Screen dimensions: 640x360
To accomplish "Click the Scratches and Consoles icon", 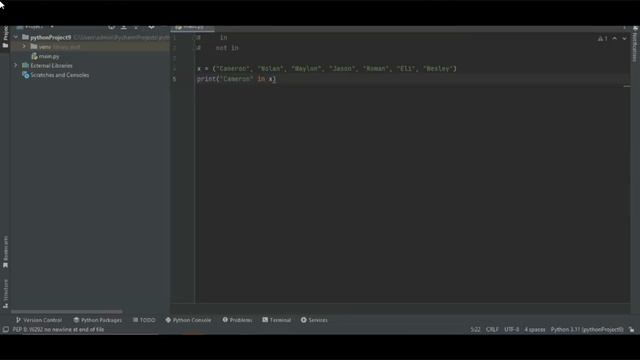I will click(x=25, y=75).
